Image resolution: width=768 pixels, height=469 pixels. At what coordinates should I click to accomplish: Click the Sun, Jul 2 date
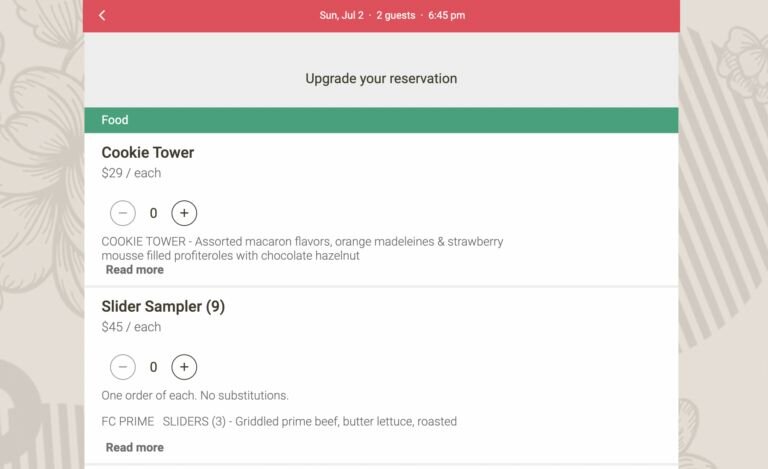[x=341, y=15]
